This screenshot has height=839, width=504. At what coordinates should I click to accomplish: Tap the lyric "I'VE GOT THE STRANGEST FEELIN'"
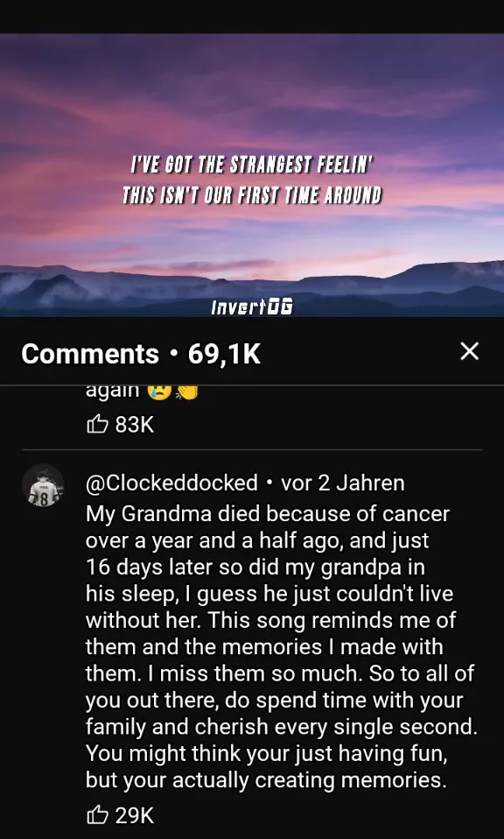click(x=251, y=166)
